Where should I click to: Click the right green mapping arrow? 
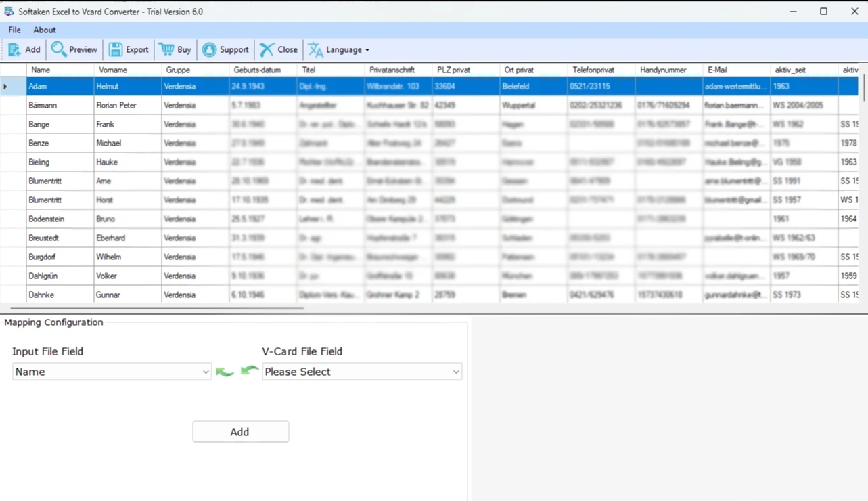(250, 370)
